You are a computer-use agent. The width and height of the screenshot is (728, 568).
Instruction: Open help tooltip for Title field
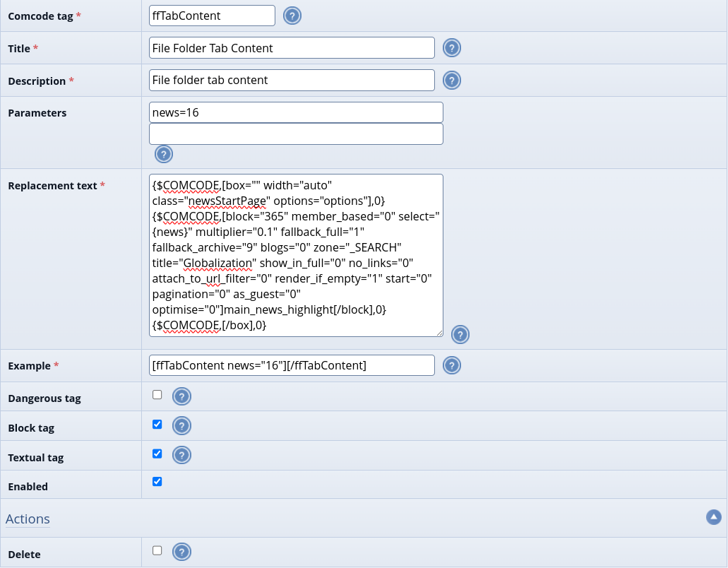452,48
